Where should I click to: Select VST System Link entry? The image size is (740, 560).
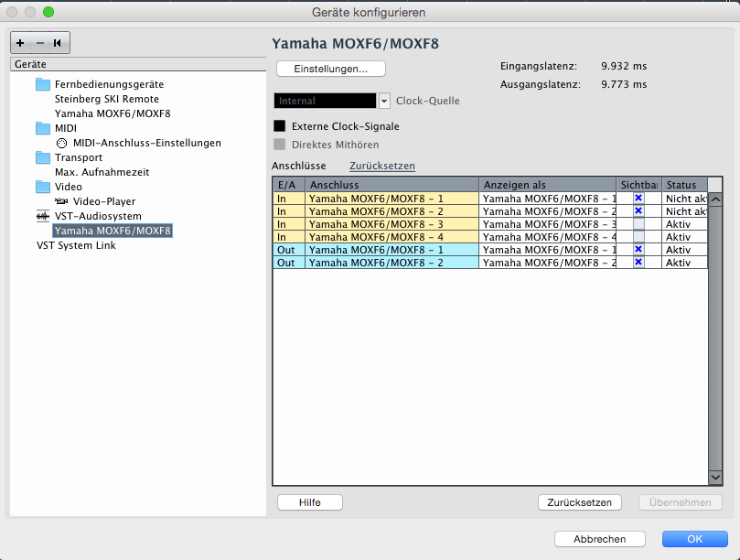click(x=76, y=245)
